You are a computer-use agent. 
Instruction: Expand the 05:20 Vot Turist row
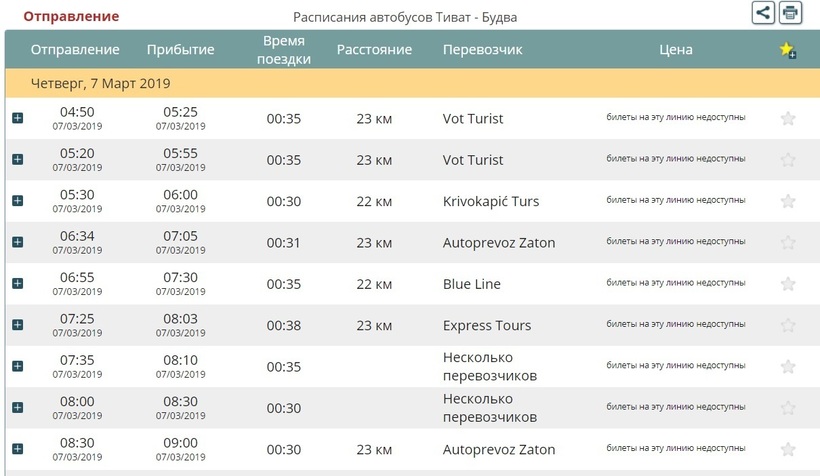point(17,159)
